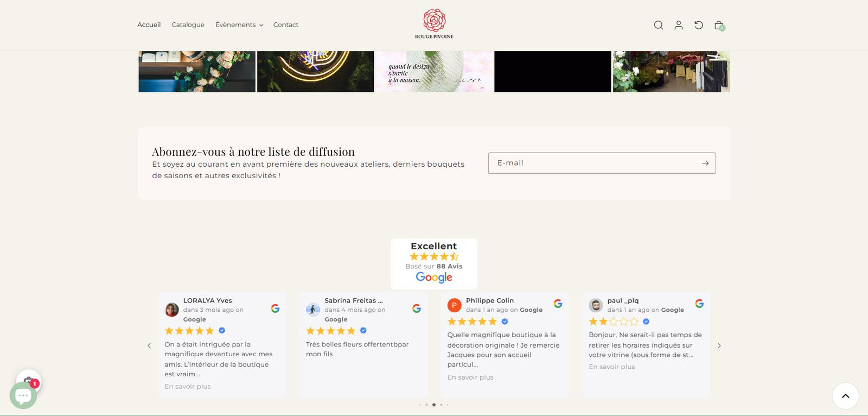This screenshot has height=416, width=868.
Task: Click the 'Abonnez-vous à notre liste' heading
Action: pos(253,152)
